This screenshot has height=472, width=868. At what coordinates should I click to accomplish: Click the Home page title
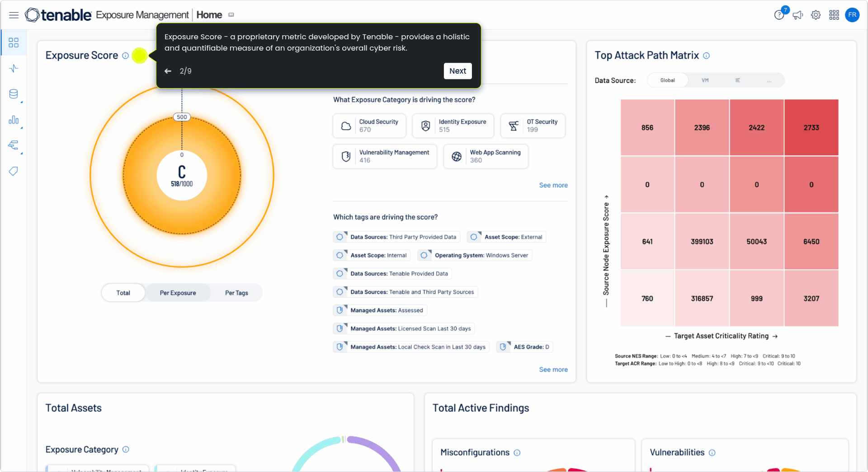(x=209, y=15)
